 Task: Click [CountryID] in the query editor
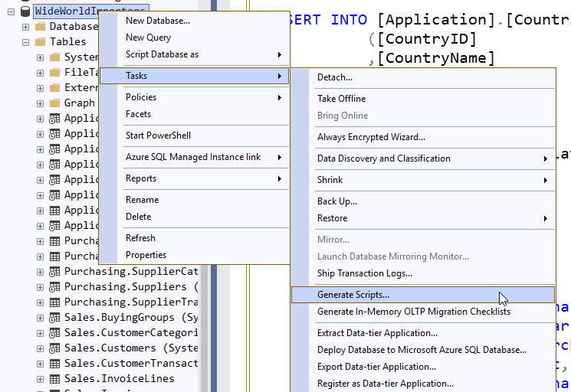[x=427, y=39]
